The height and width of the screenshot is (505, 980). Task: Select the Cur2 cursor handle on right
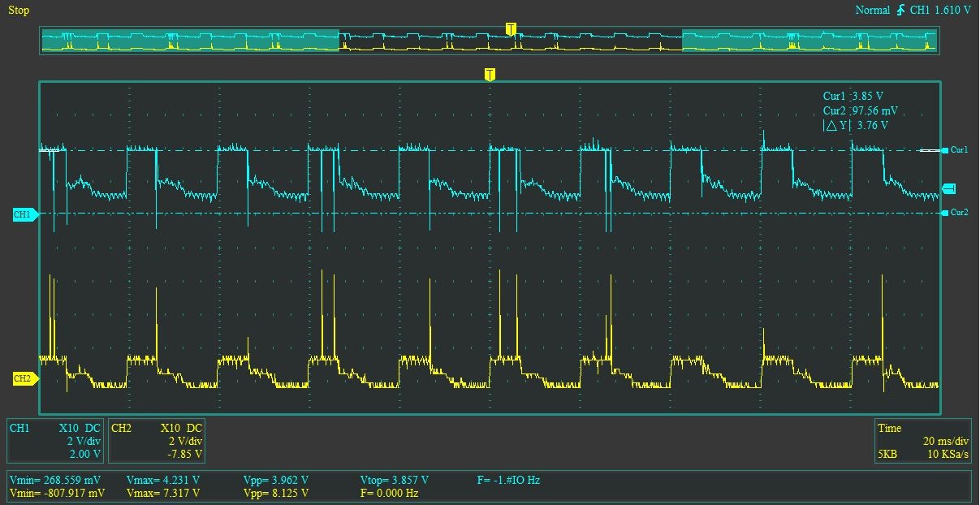tap(955, 213)
